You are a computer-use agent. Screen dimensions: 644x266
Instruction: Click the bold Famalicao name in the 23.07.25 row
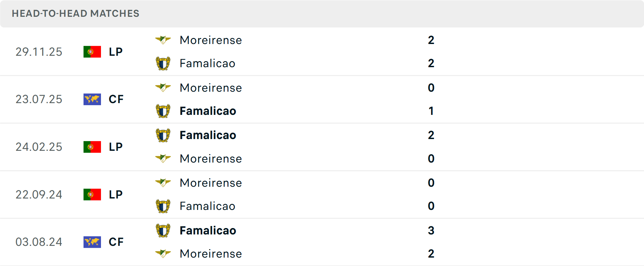click(208, 111)
